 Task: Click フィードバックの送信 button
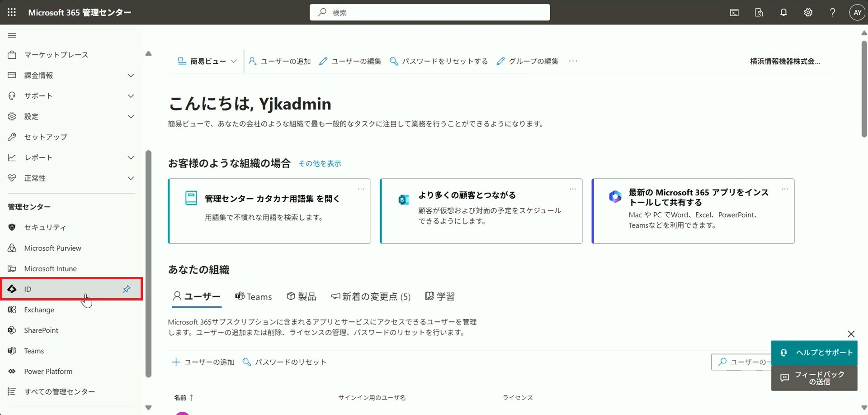click(x=814, y=378)
